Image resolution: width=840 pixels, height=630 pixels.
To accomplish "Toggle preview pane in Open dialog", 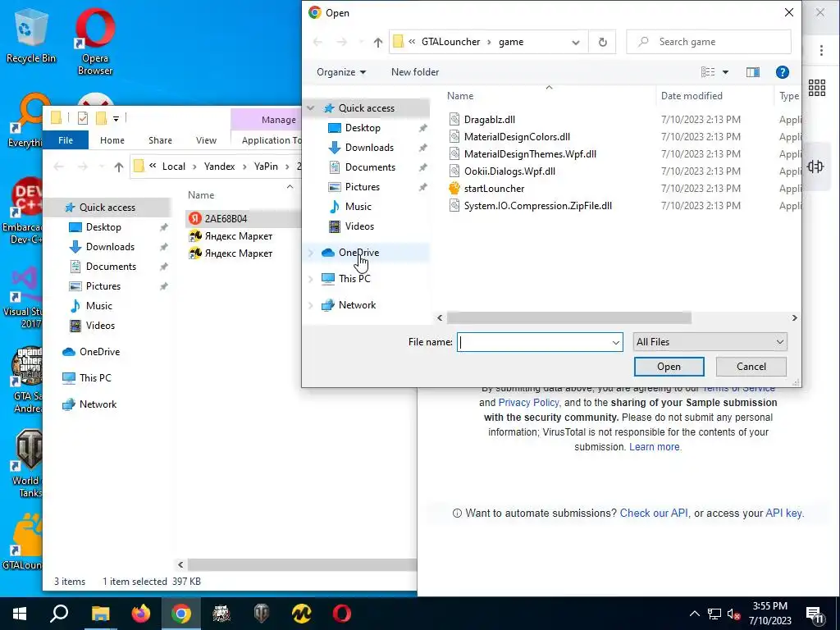I will click(753, 72).
